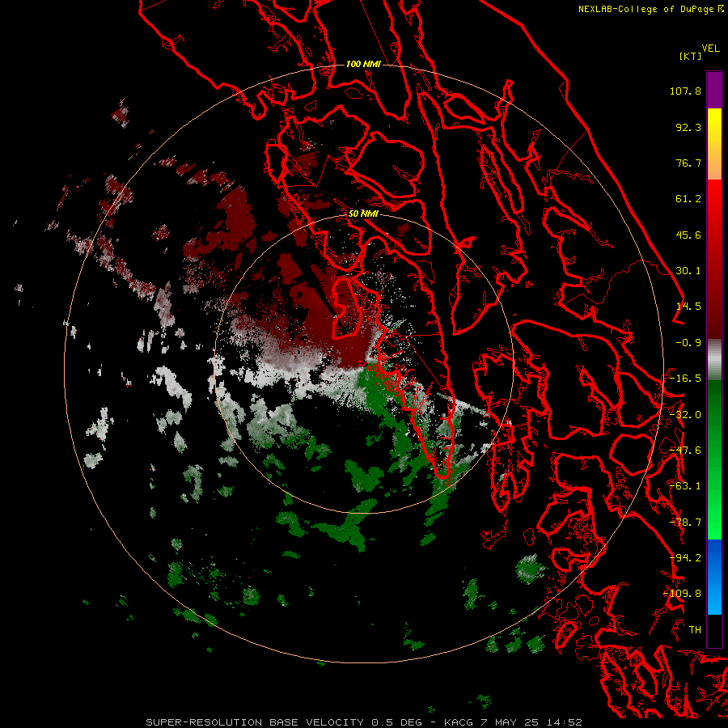Click the 50 NMI range ring label

click(363, 214)
